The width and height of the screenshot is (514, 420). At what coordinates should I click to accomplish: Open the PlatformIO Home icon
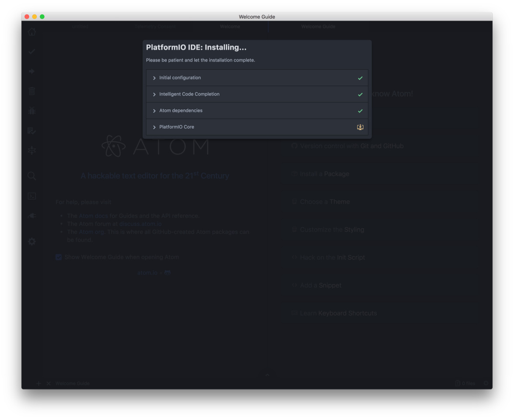click(32, 31)
